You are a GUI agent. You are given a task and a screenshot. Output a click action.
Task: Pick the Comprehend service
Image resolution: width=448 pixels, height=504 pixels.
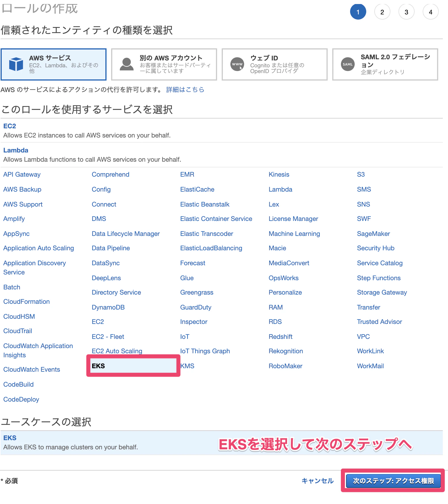coord(111,174)
